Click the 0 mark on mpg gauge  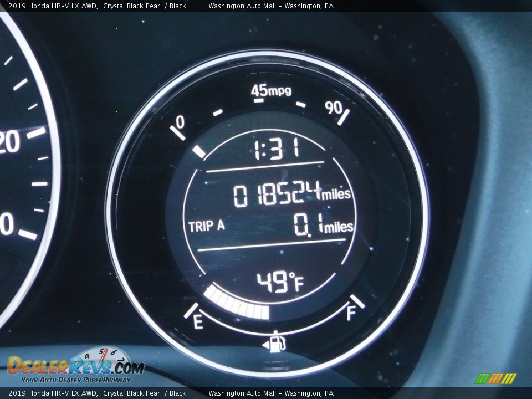pos(180,122)
